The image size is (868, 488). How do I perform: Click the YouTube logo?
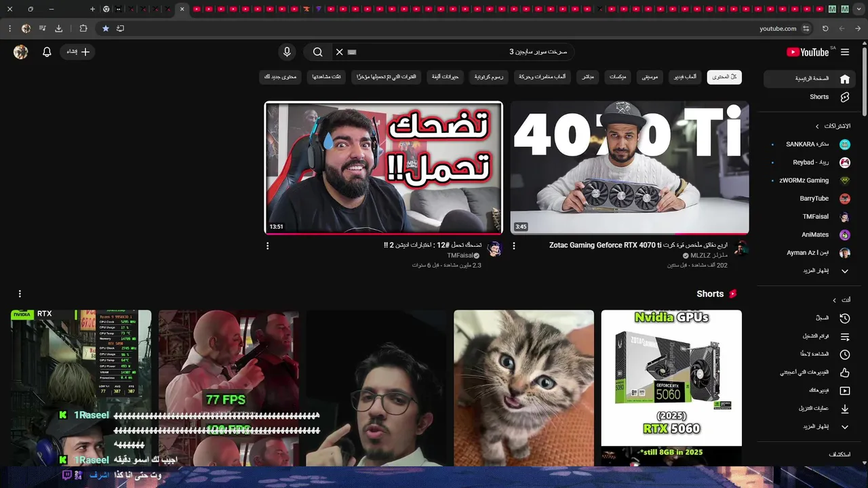(x=808, y=52)
